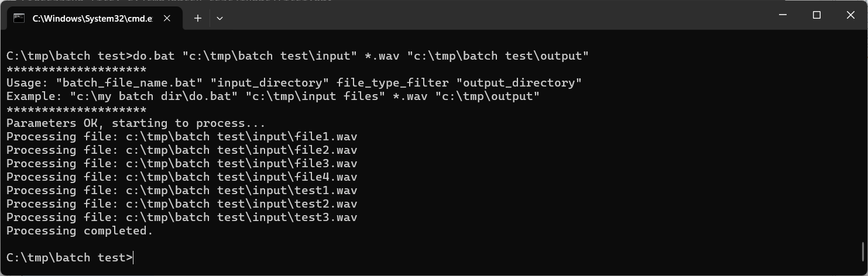Click the test1.wav processing line
The width and height of the screenshot is (868, 276).
click(x=181, y=191)
